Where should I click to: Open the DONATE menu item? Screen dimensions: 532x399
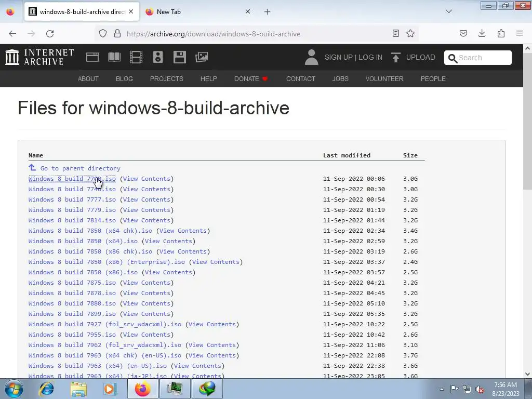(251, 79)
